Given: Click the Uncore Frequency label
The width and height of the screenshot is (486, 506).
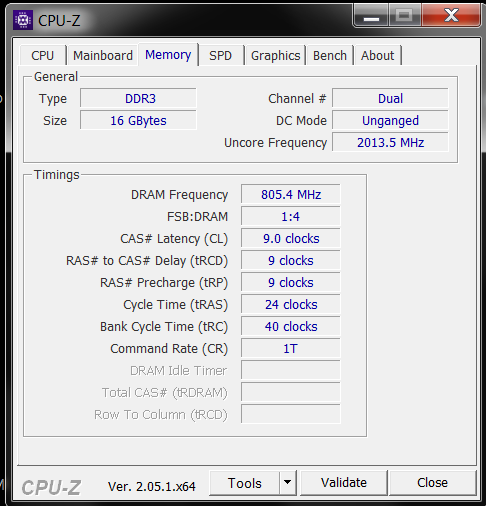Looking at the screenshot, I should click(275, 143).
